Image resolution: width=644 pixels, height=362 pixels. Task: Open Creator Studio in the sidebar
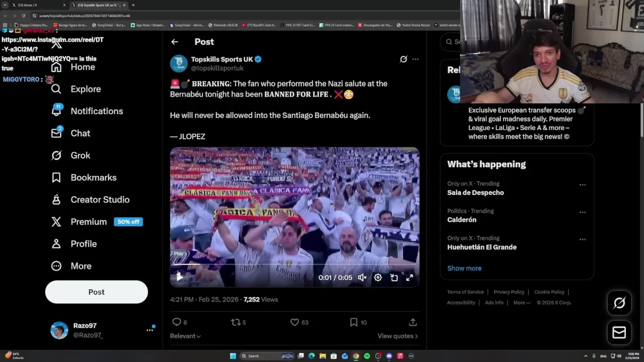pos(90,200)
